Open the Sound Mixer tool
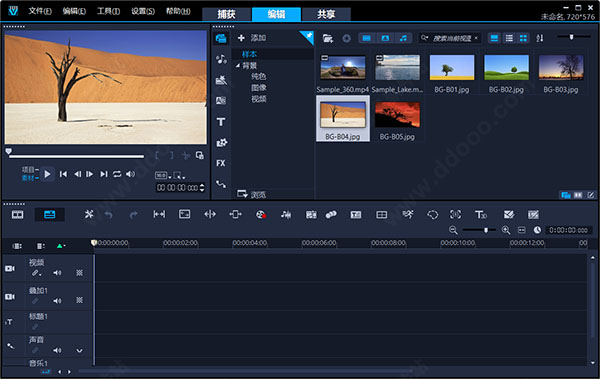This screenshot has width=600, height=379. click(x=286, y=215)
